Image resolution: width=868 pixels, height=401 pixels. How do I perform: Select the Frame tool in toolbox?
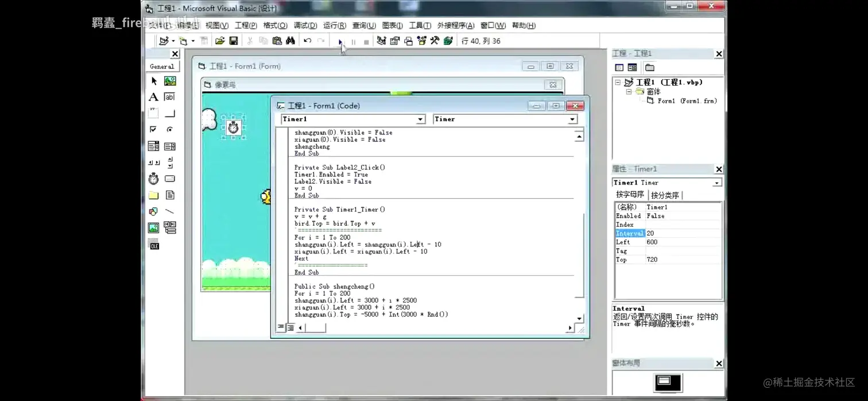154,113
